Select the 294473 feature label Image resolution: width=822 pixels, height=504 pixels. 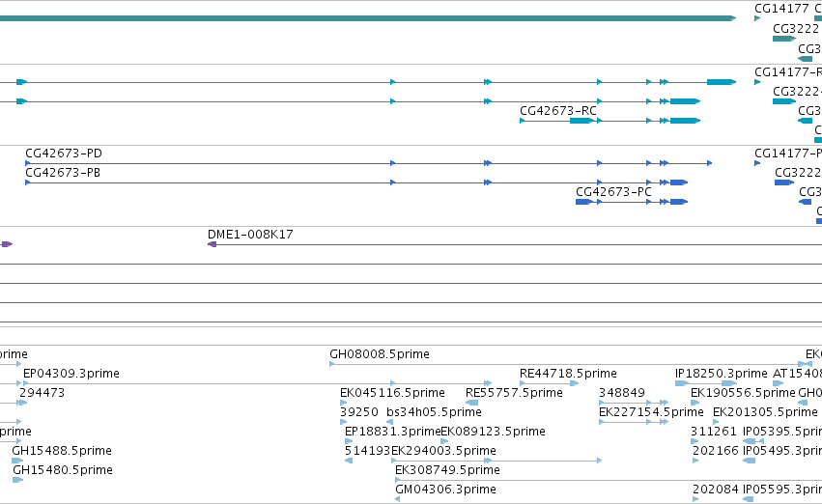click(42, 393)
